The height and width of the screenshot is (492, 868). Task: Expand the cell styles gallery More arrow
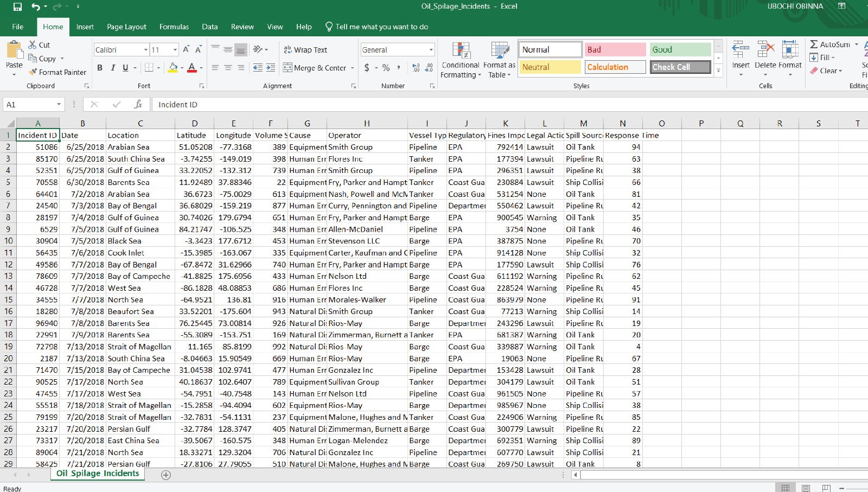point(719,71)
